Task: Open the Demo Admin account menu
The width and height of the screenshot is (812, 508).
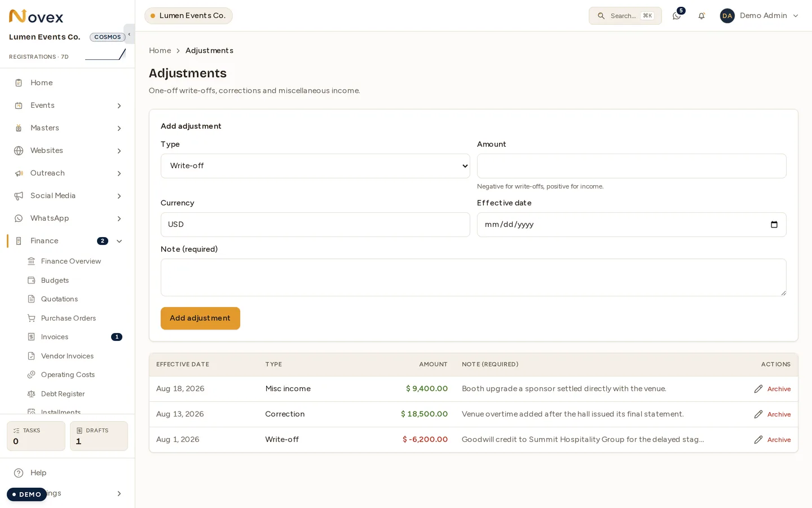Action: click(759, 16)
